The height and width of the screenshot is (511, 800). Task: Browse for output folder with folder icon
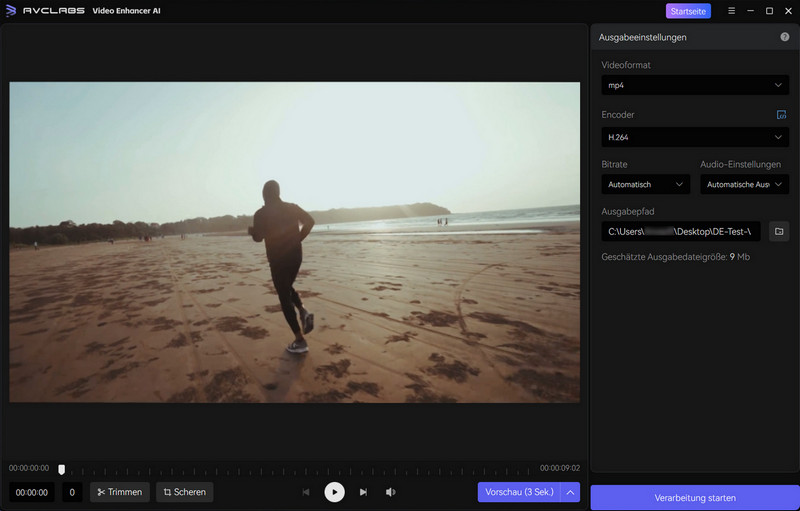pyautogui.click(x=780, y=232)
